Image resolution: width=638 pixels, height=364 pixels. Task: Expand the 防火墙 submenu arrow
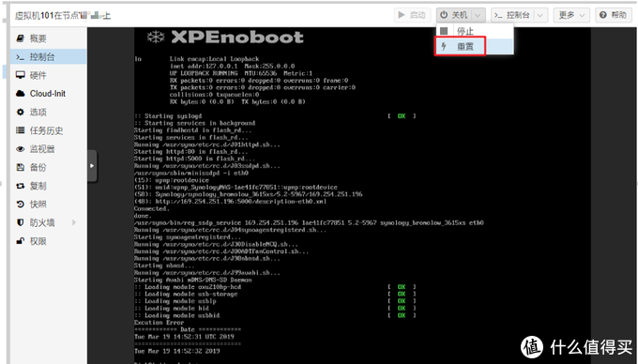[x=74, y=222]
